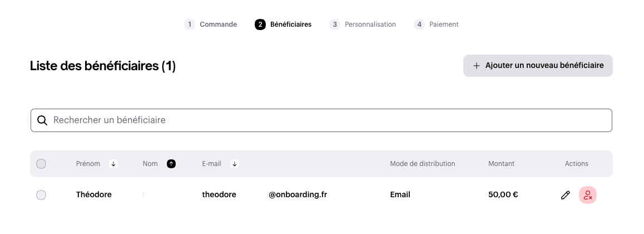Click Ajouter un nouveau bénéficiaire
The width and height of the screenshot is (644, 234).
coord(538,66)
